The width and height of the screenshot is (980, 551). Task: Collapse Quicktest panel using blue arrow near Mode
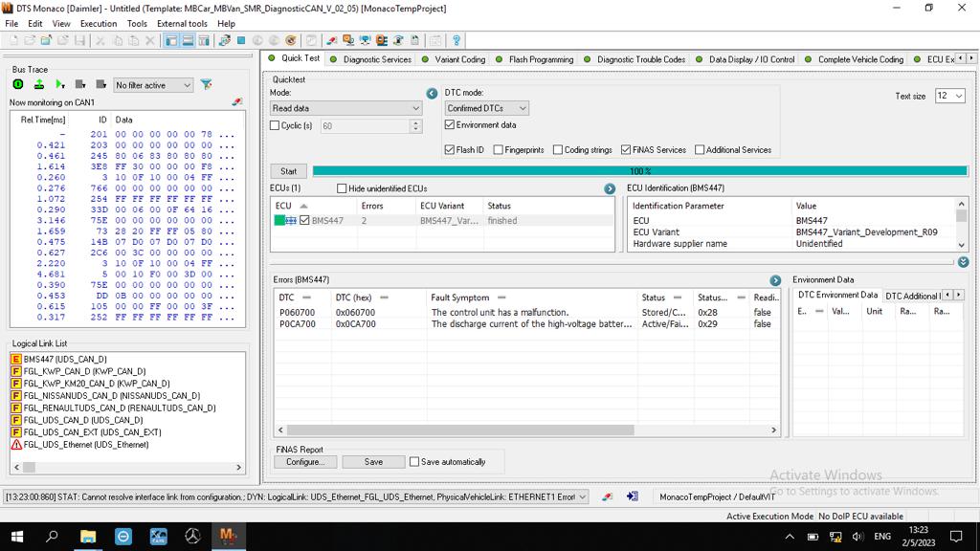click(x=432, y=93)
